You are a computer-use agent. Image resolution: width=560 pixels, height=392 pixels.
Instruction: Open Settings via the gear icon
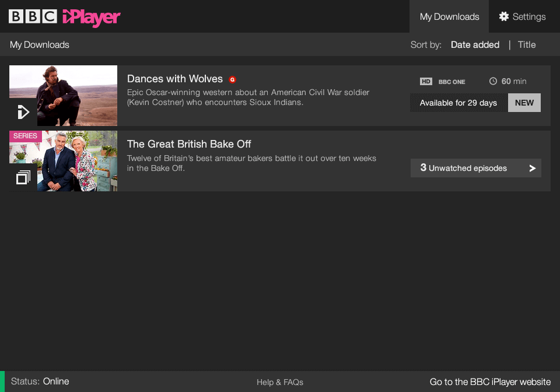[x=503, y=16]
